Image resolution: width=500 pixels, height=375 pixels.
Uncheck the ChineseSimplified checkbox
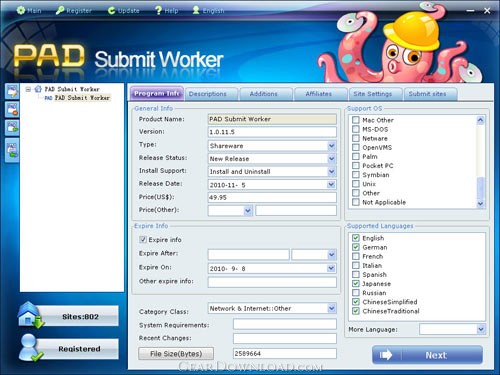tap(356, 302)
